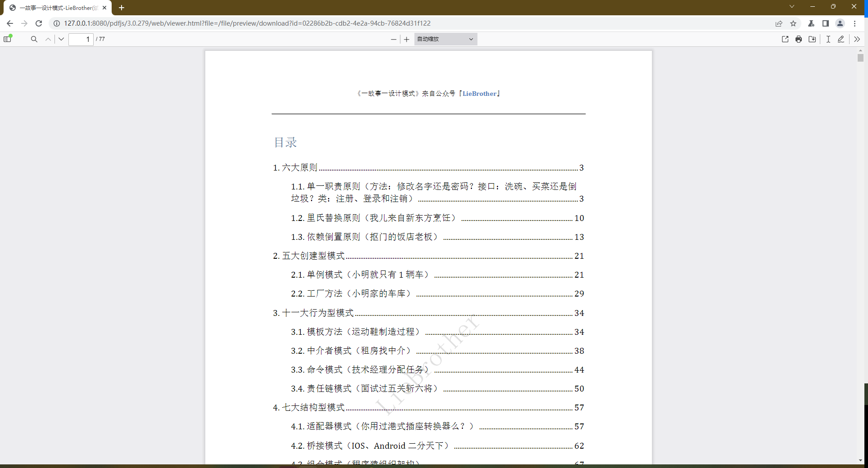Select the 一故事一设计模式-LieBrother tab
The height and width of the screenshot is (468, 868).
pos(58,8)
